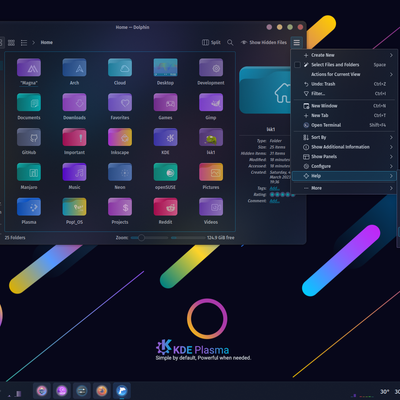This screenshot has height=400, width=400.
Task: Open Firefox from the taskbar
Action: coord(102,390)
